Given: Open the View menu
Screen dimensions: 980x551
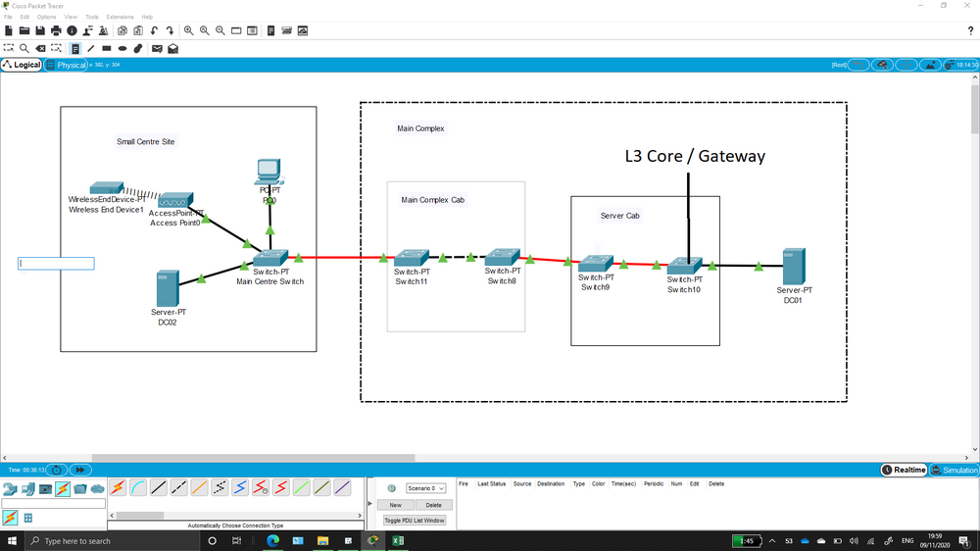Looking at the screenshot, I should 71,17.
